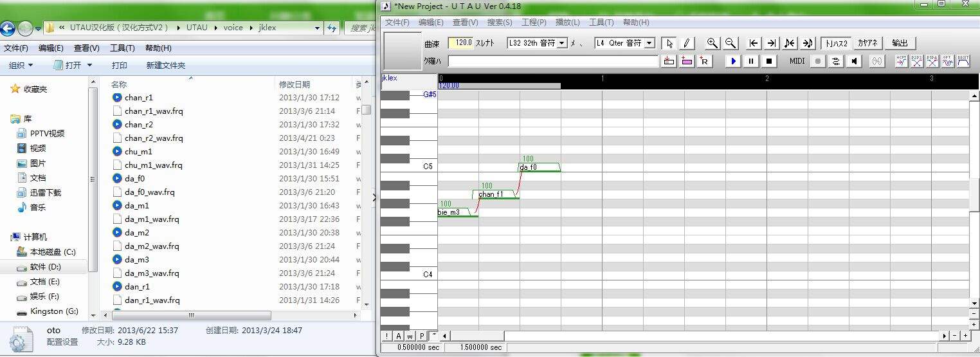The image size is (980, 357).
Task: Toggle the '~' button at piano roll bottom
Action: [x=434, y=336]
